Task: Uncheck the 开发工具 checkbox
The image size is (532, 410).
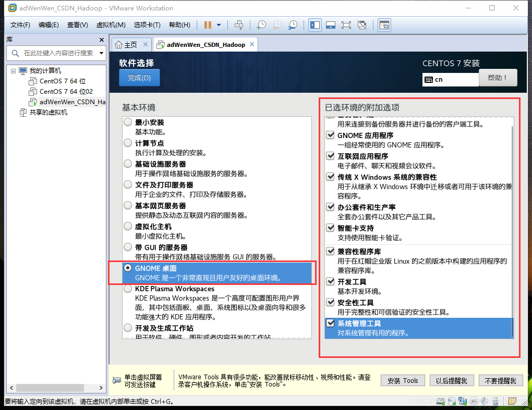Action: [x=330, y=281]
